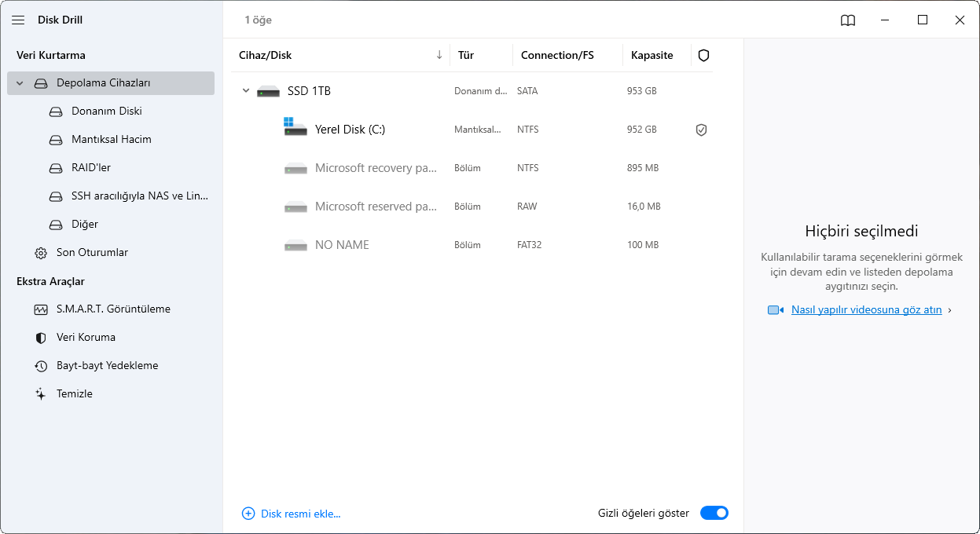Click the 952 GB capacity cell
Image resolution: width=980 pixels, height=534 pixels.
[x=642, y=130]
